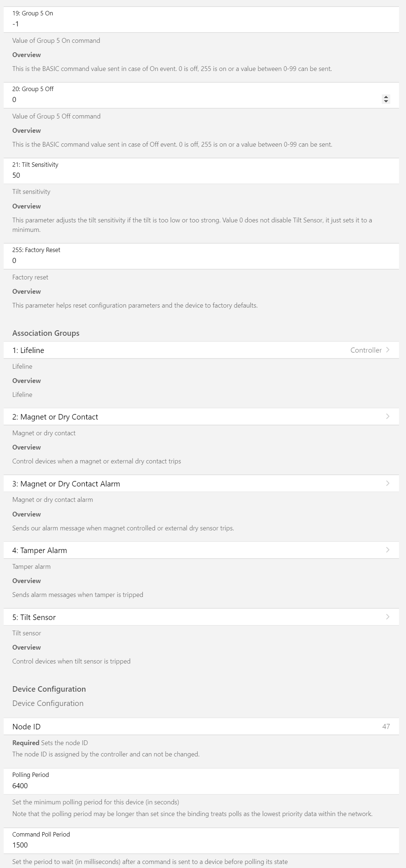The width and height of the screenshot is (406, 868).
Task: Expand 3: Magnet or Dry Contact Alarm row
Action: (x=201, y=484)
